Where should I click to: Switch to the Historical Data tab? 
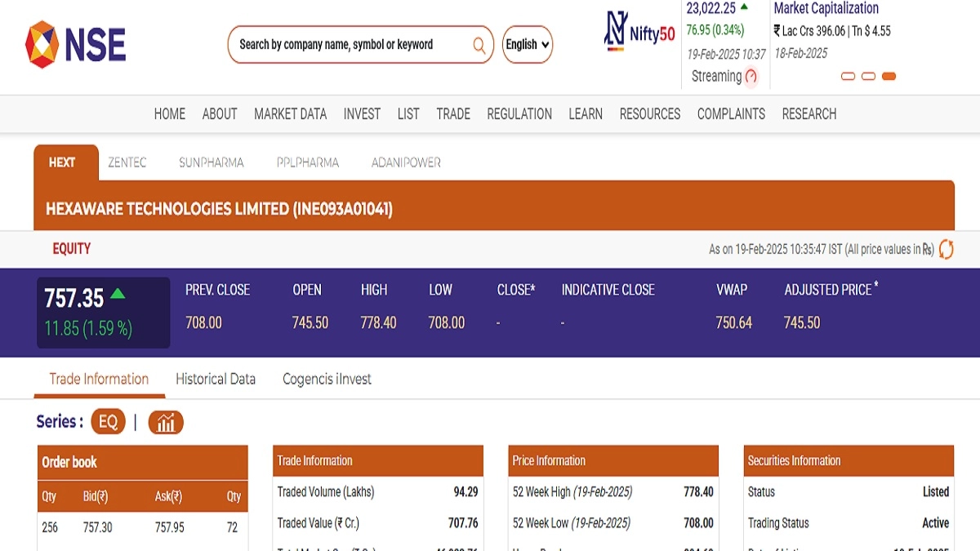(216, 379)
